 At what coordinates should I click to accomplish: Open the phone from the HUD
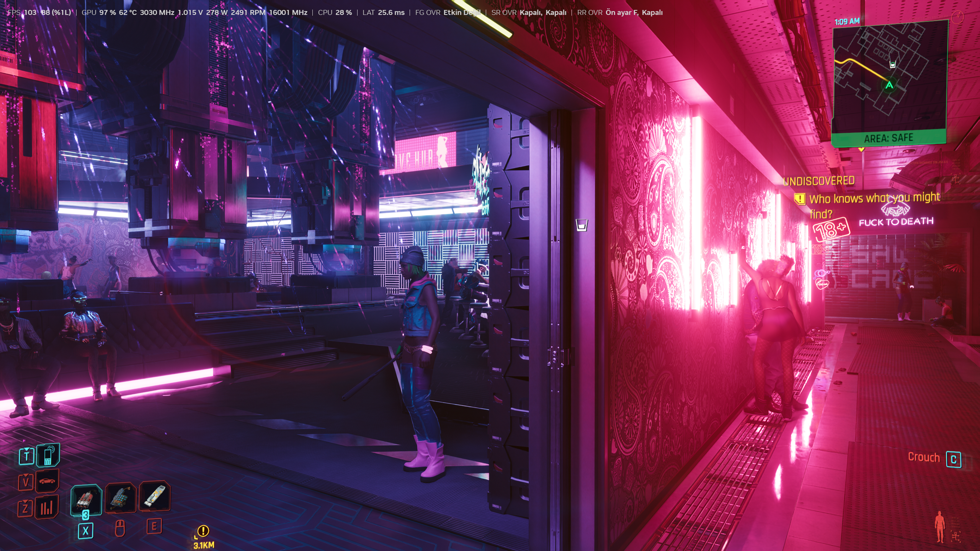click(x=48, y=455)
